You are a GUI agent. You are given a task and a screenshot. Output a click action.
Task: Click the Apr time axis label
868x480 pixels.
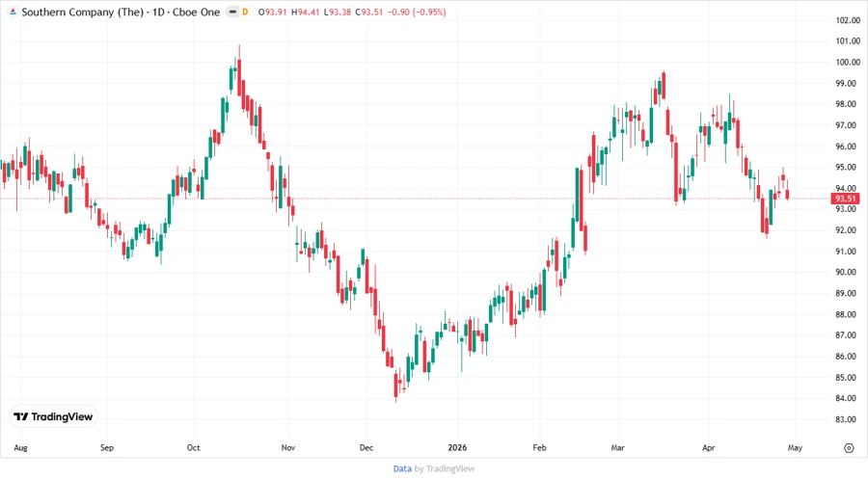tap(709, 447)
